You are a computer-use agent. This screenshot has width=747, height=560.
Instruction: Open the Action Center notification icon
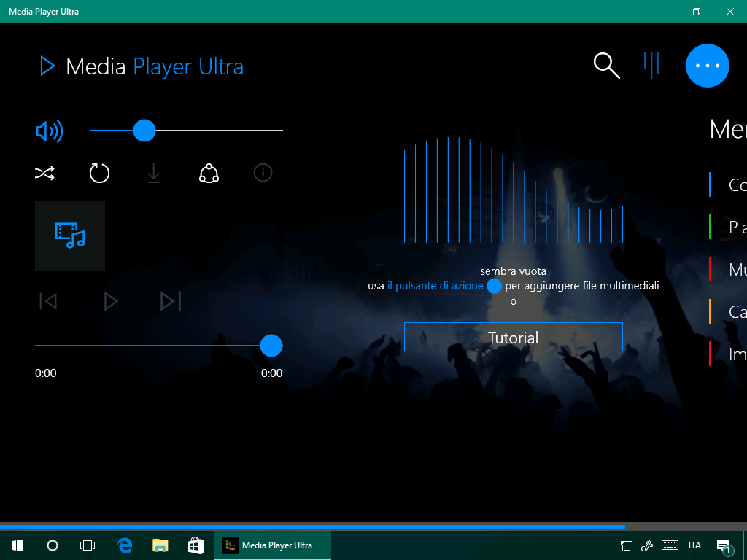[x=724, y=546]
